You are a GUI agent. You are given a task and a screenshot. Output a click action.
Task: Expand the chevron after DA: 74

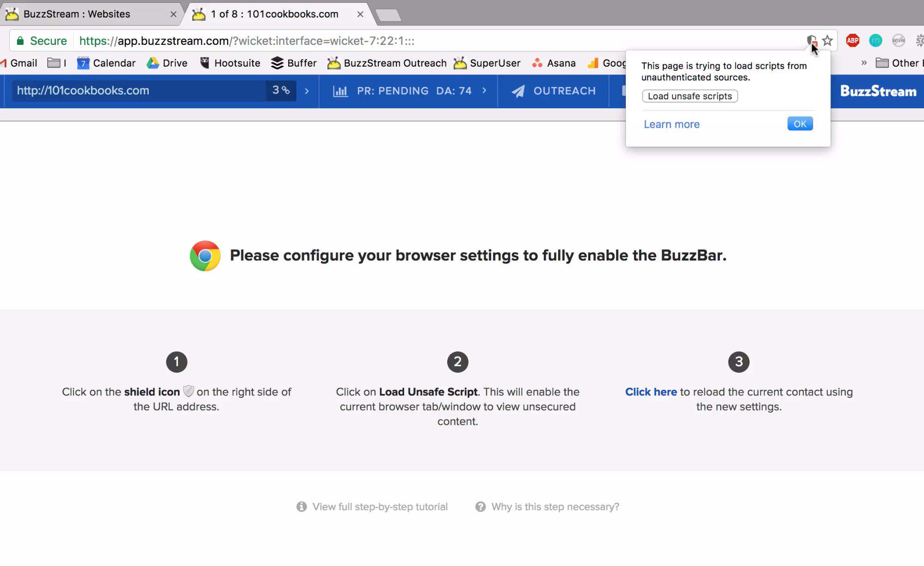484,91
